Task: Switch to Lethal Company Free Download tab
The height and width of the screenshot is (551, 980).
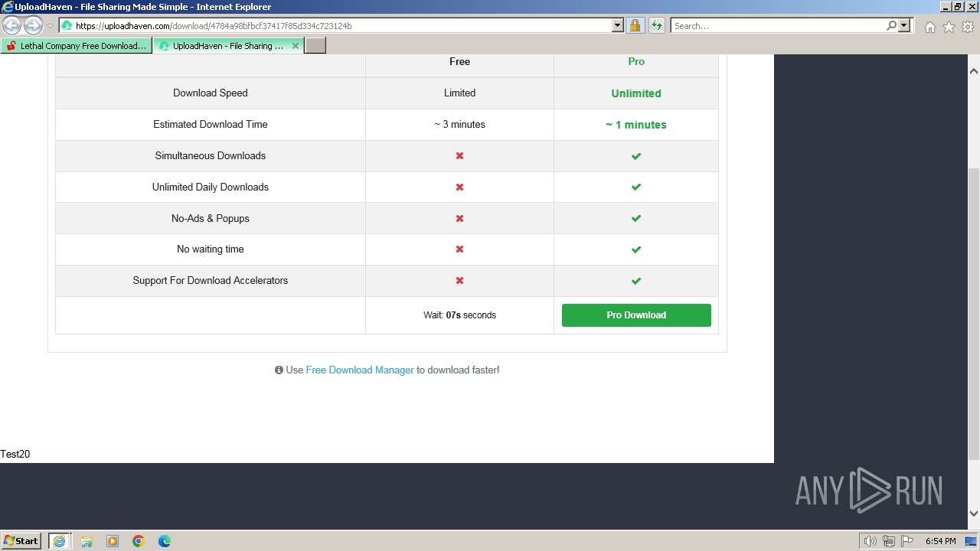Action: click(x=76, y=46)
